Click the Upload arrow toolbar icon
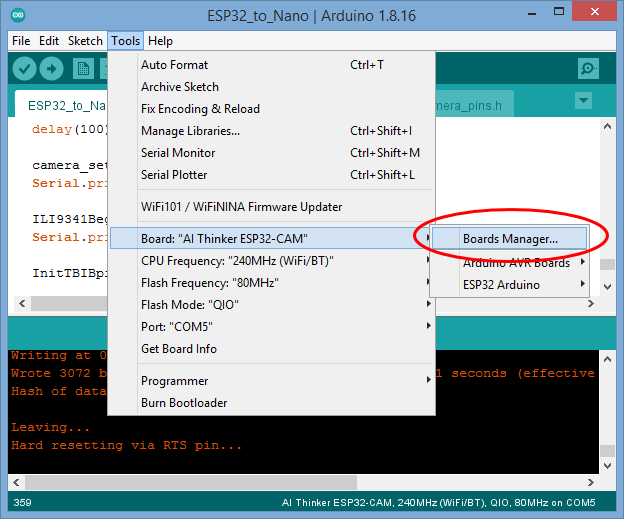The image size is (624, 519). (51, 68)
